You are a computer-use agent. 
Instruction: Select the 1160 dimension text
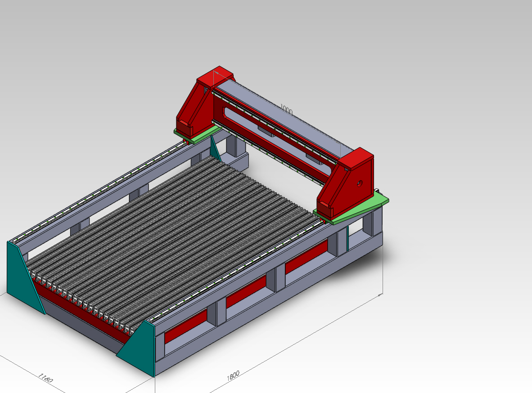(45, 377)
